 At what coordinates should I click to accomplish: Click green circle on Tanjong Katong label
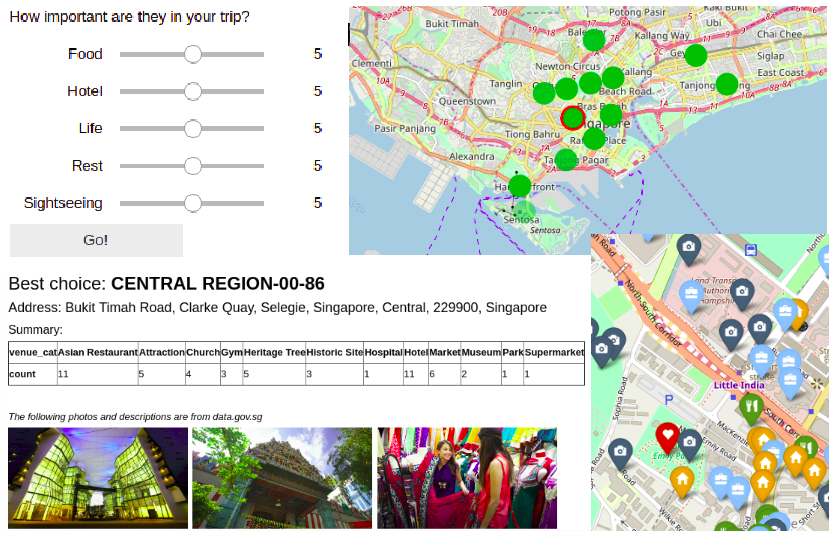(x=727, y=84)
